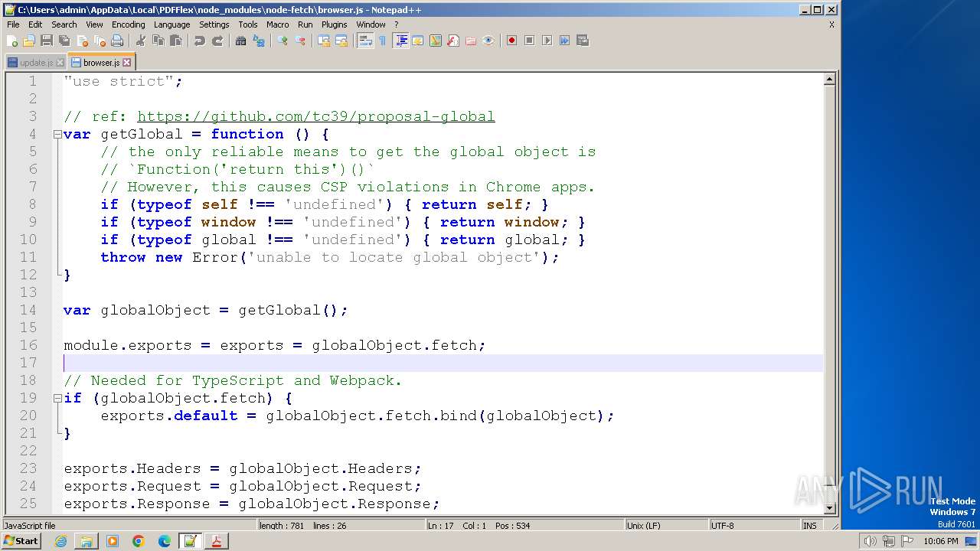Screen dimensions: 980x551
Task: Close all documents toolbar icon
Action: 100,41
